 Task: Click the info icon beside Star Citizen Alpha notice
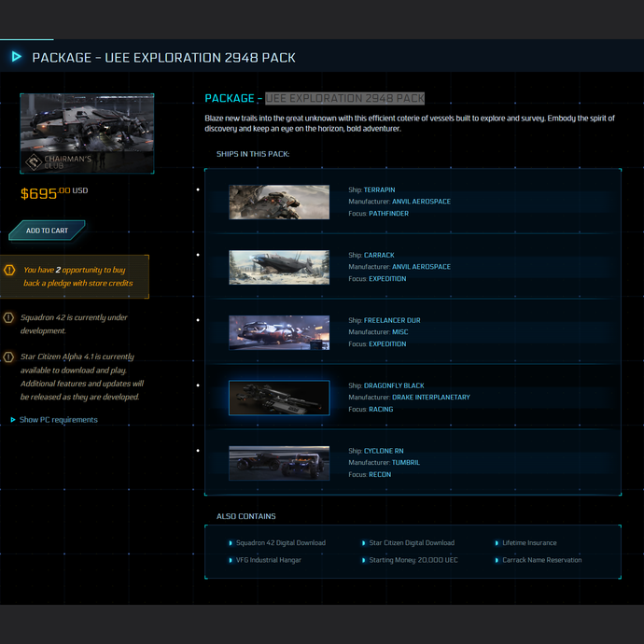pyautogui.click(x=8, y=357)
